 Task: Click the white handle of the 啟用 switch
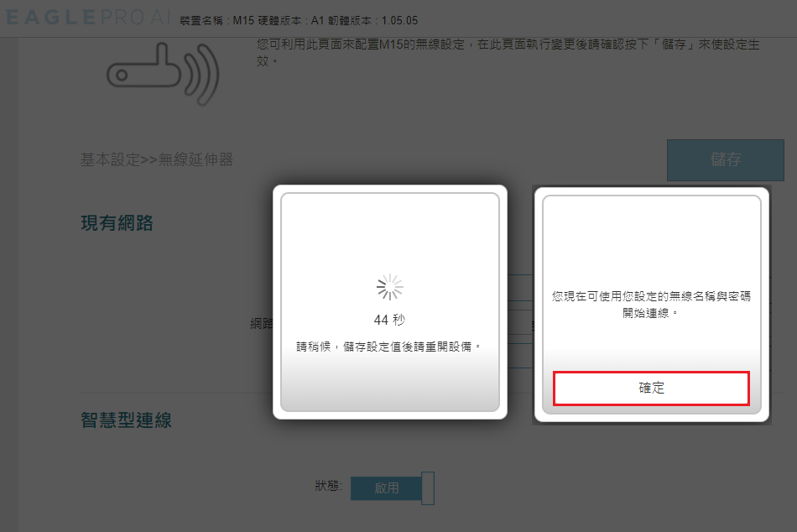coord(428,488)
